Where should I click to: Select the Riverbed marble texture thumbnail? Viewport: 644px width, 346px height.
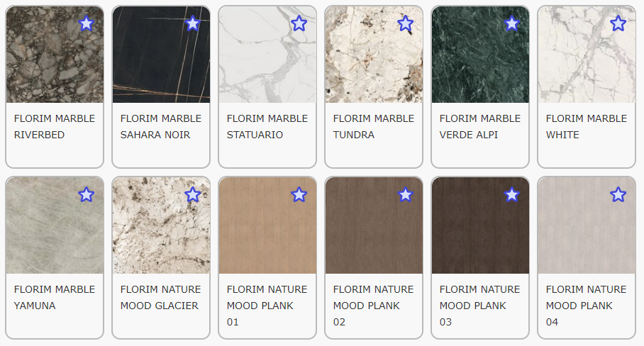tap(55, 55)
